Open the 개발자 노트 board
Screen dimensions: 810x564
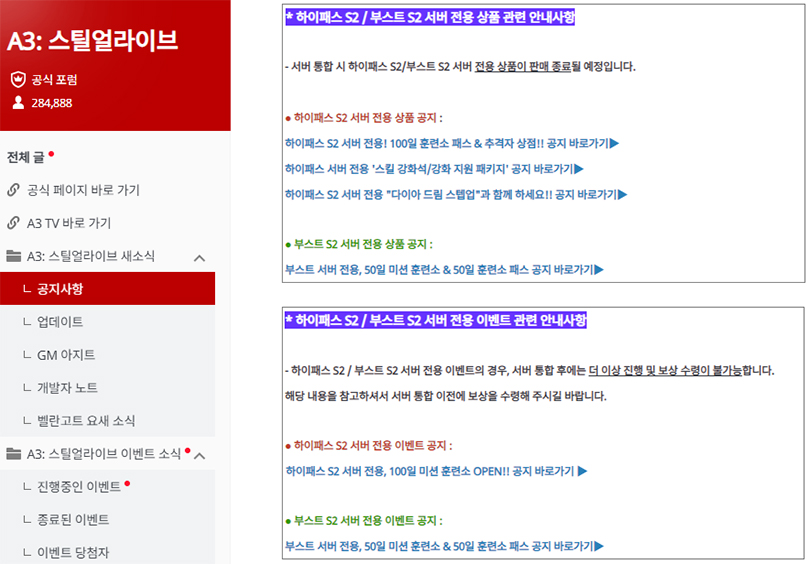click(67, 388)
